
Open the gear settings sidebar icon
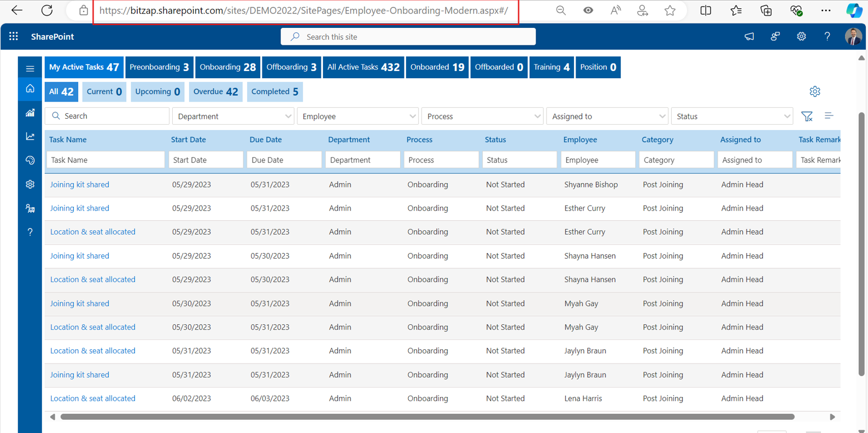point(30,184)
